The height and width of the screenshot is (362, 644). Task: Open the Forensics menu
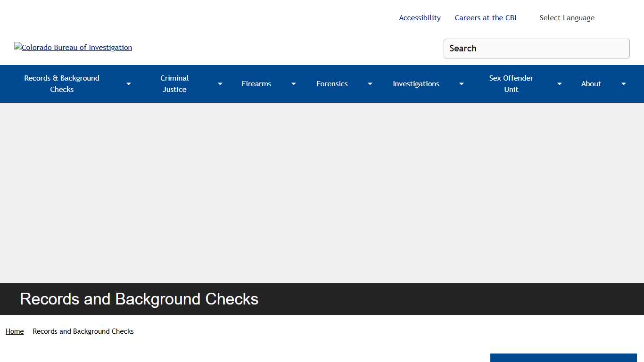332,83
